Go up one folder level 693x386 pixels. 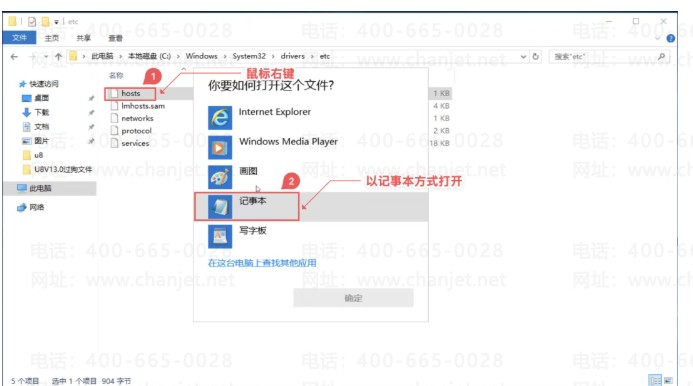point(58,57)
